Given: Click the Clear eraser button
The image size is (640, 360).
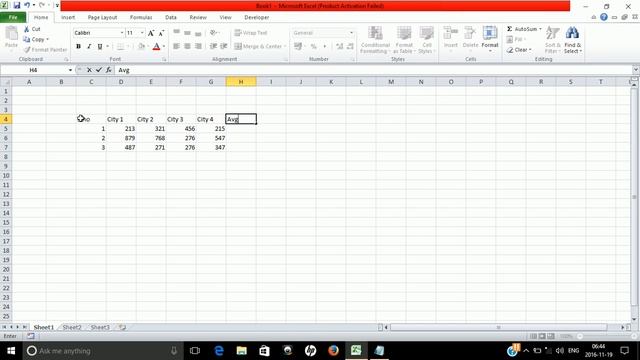Looking at the screenshot, I should [x=519, y=50].
